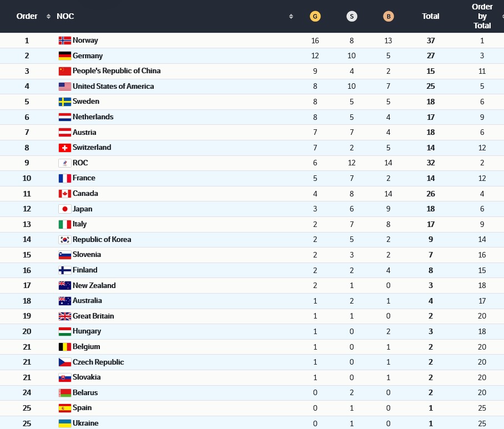Sort by bronze medal icon
The height and width of the screenshot is (429, 504).
click(x=389, y=17)
